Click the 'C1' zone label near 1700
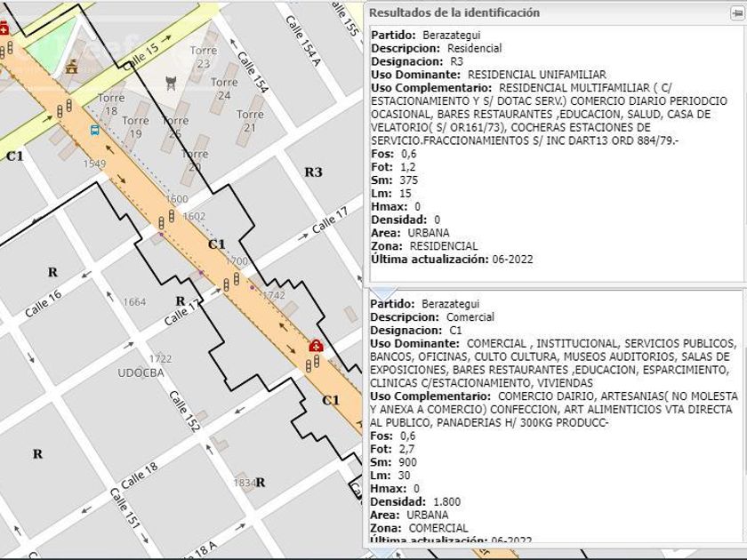This screenshot has width=747, height=560. (217, 244)
